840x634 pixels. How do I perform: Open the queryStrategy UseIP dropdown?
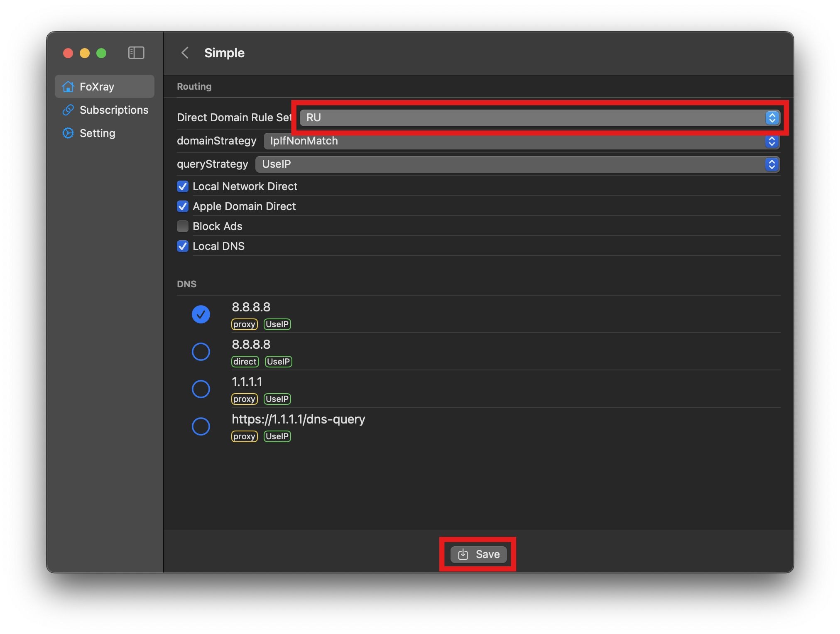[x=517, y=164]
